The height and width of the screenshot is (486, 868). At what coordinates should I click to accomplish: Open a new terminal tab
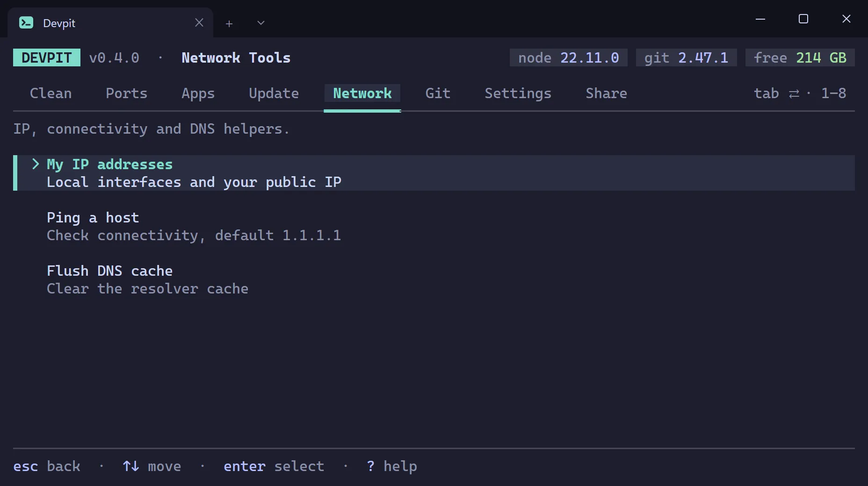(229, 23)
